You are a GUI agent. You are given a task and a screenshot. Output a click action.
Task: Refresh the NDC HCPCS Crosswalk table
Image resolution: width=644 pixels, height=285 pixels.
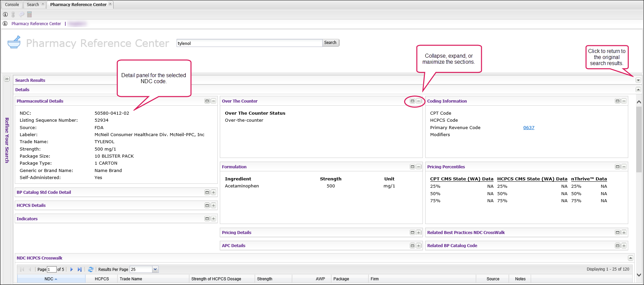[x=90, y=269]
